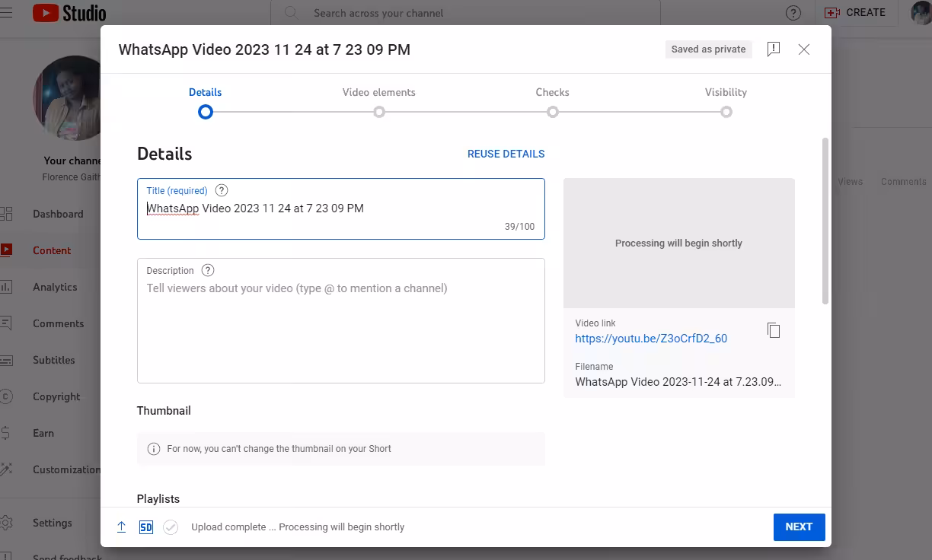Image resolution: width=932 pixels, height=560 pixels.
Task: Click the YouTube Studio logo
Action: click(x=69, y=13)
